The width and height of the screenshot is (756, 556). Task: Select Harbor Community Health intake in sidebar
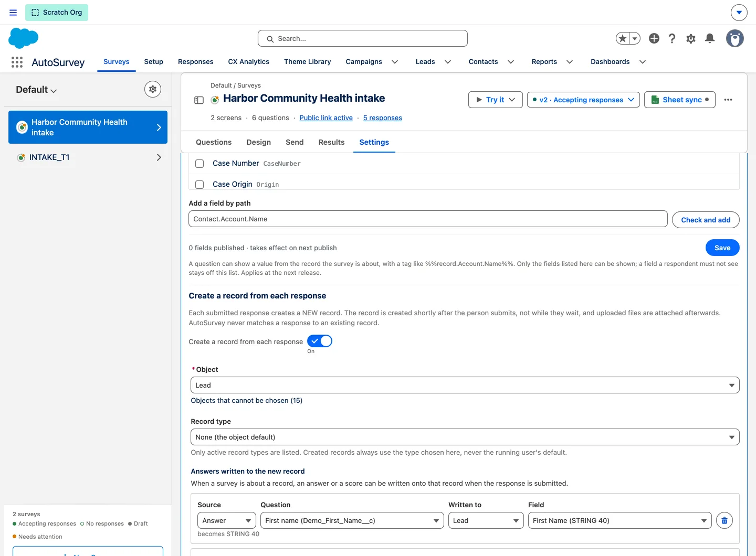click(88, 127)
